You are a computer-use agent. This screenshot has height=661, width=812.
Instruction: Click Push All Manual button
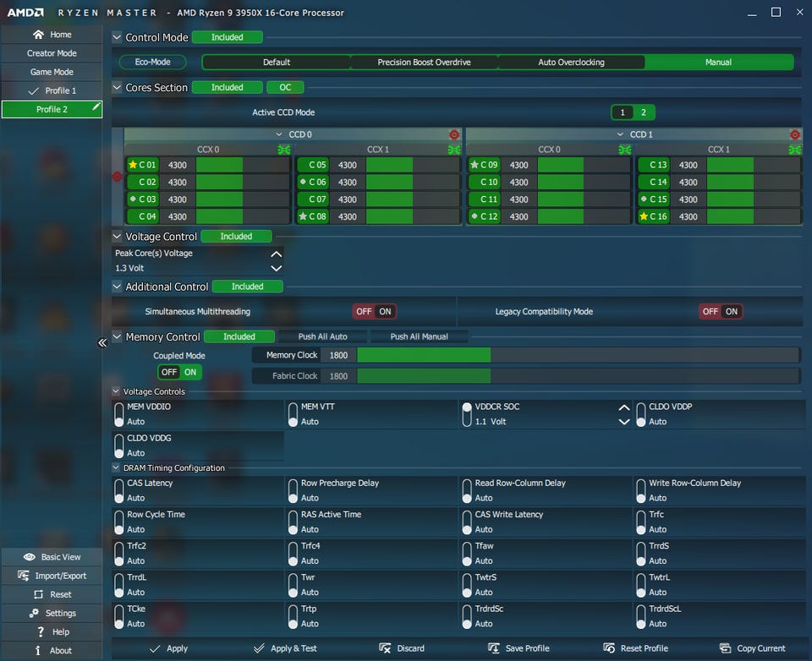pyautogui.click(x=419, y=337)
